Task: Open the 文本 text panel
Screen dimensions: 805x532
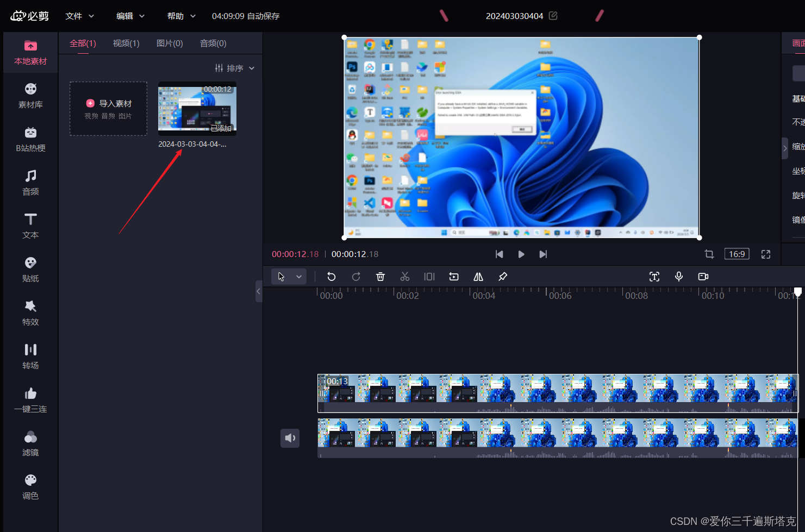Action: coord(30,226)
